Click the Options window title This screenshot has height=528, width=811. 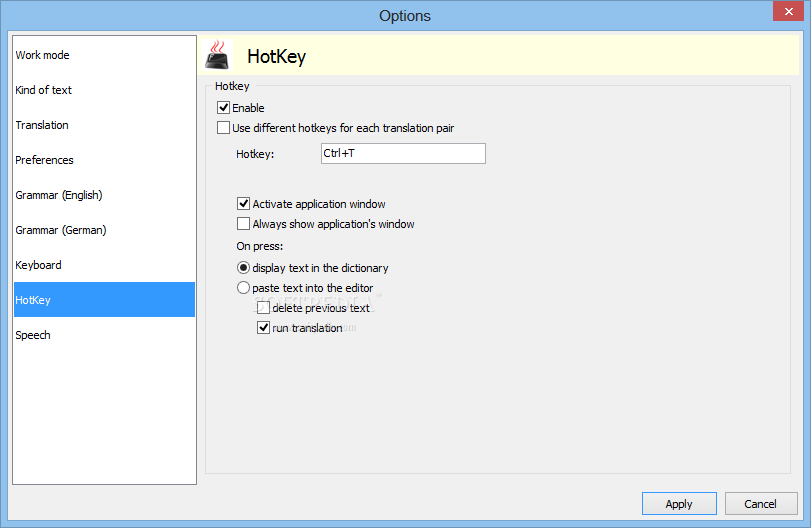(404, 16)
